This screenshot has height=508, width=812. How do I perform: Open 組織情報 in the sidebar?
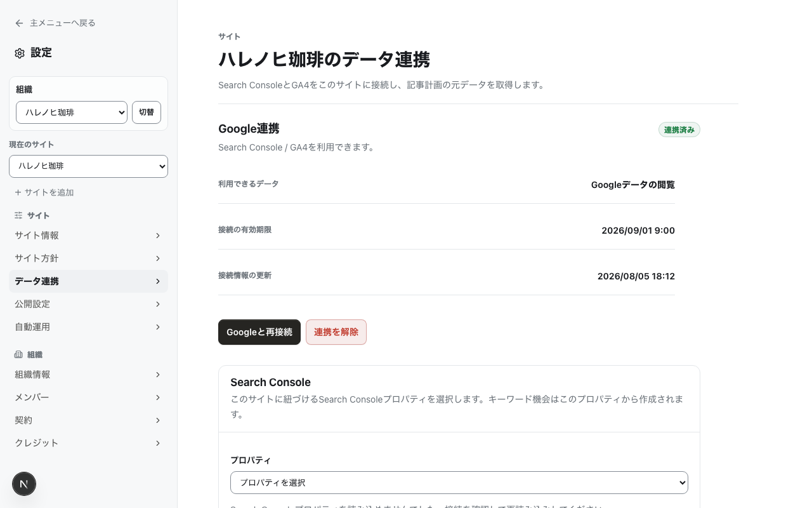coord(88,375)
